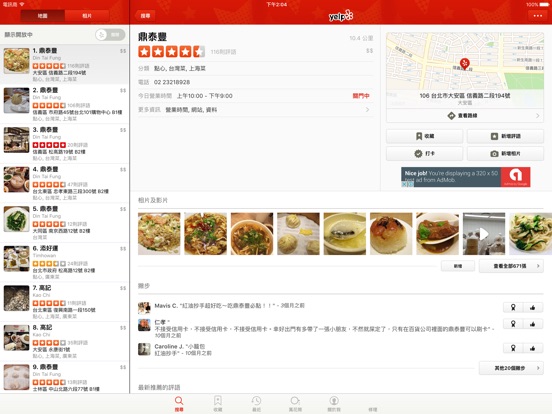Image resolution: width=552 pixels, height=414 pixels.
Task: Open 查看路線 directions row
Action: coord(465,115)
